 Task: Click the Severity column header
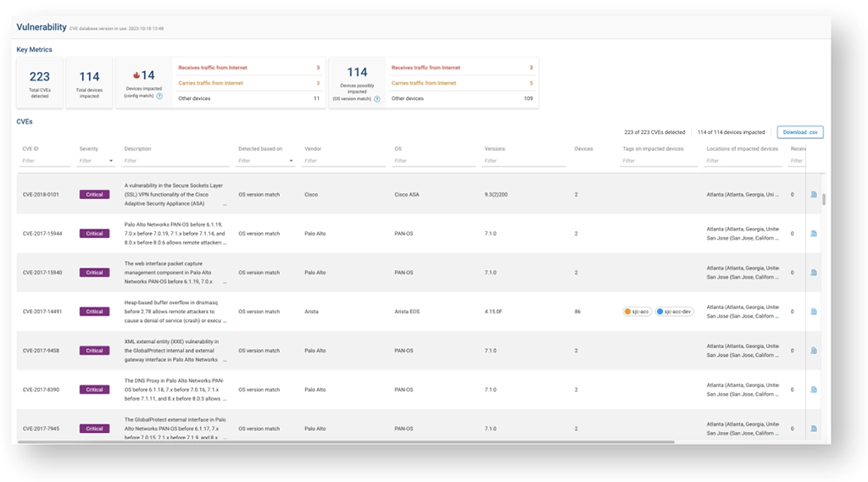tap(88, 149)
